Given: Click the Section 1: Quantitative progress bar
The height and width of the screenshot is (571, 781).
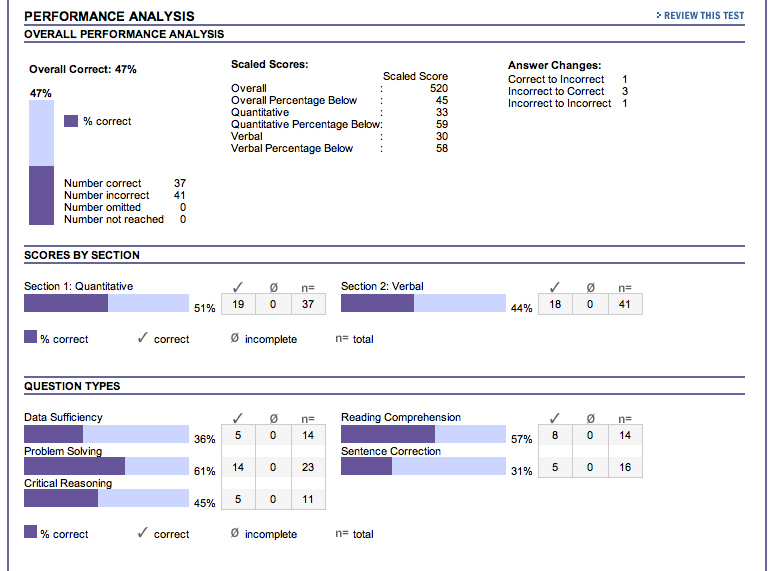Looking at the screenshot, I should click(107, 303).
